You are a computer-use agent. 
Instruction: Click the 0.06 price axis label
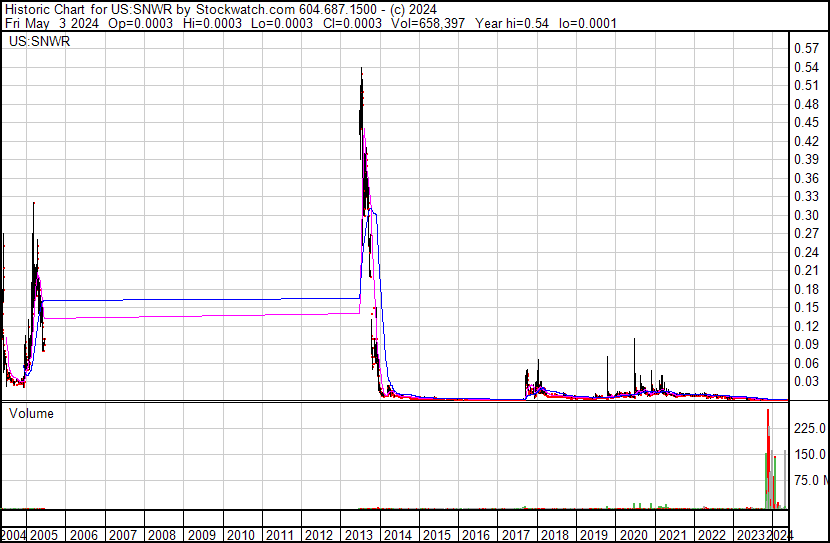tap(806, 363)
